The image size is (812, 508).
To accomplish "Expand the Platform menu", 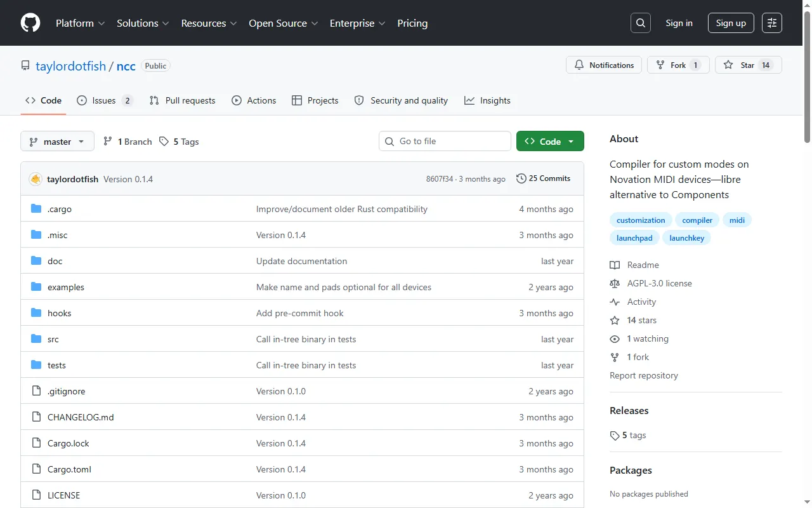I will [81, 23].
